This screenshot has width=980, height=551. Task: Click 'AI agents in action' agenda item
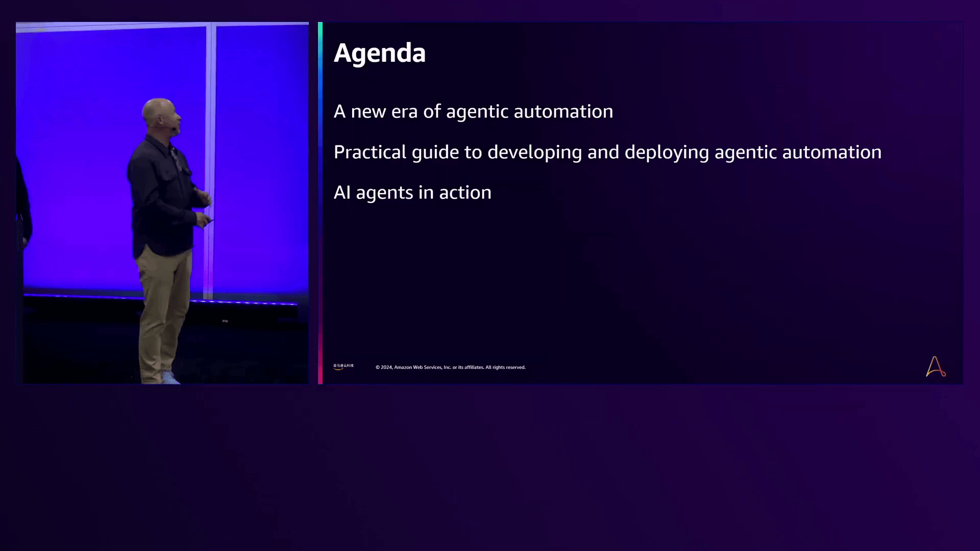point(412,193)
